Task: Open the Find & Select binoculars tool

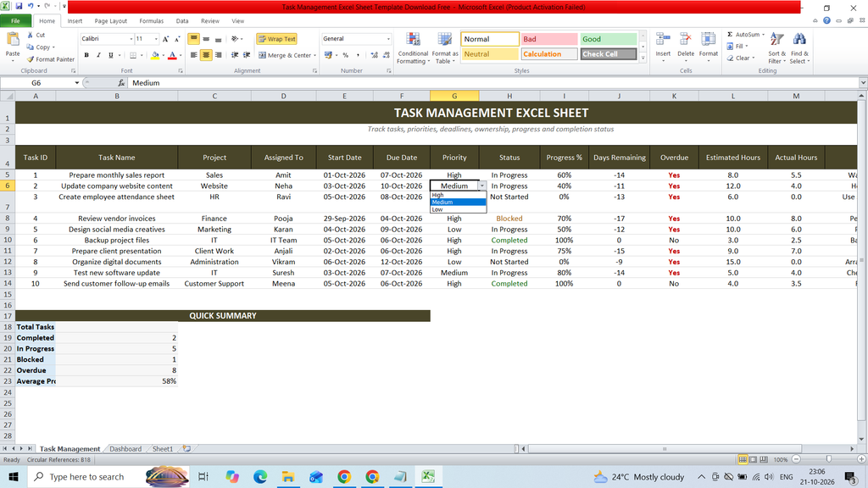Action: pos(799,47)
